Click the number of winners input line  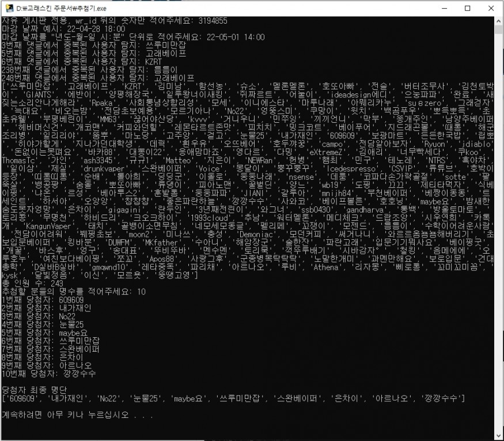click(x=75, y=291)
